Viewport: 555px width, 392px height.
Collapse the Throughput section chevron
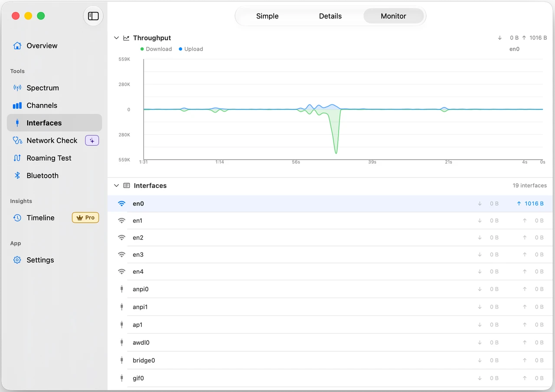[x=116, y=38]
